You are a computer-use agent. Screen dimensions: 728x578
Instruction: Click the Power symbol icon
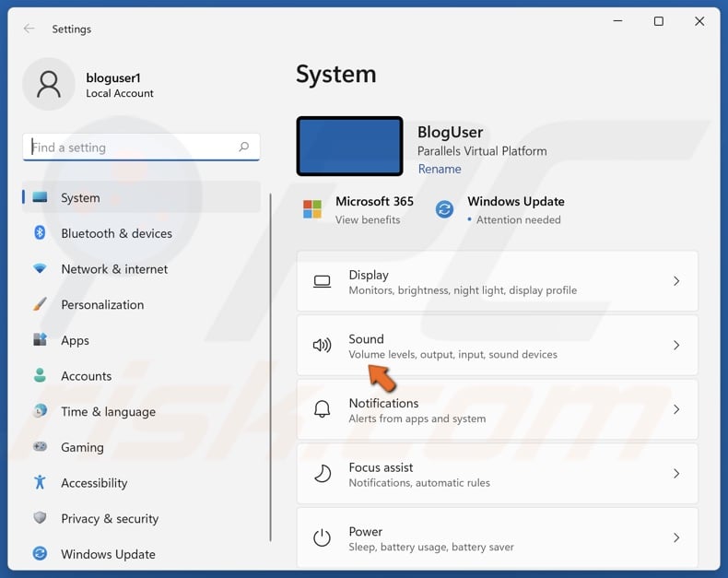coord(322,537)
